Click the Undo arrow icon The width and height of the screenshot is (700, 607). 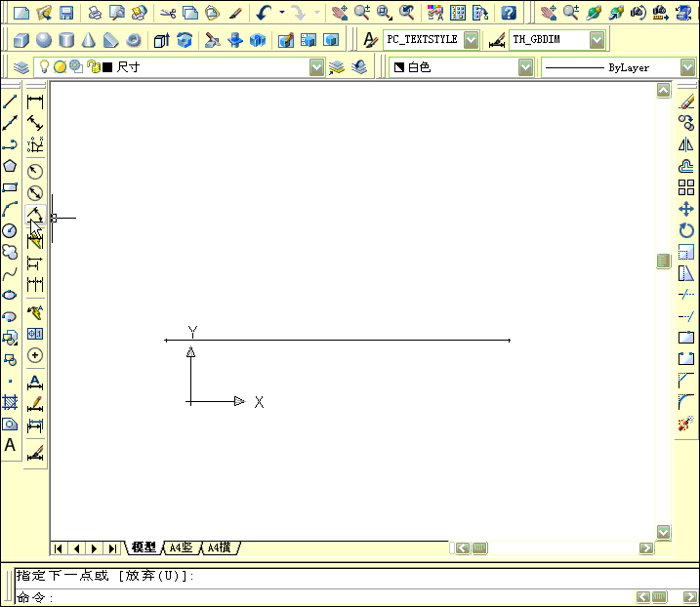point(264,13)
